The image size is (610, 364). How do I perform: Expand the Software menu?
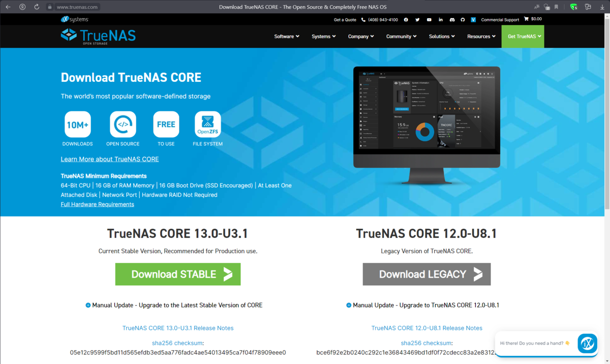coord(287,37)
